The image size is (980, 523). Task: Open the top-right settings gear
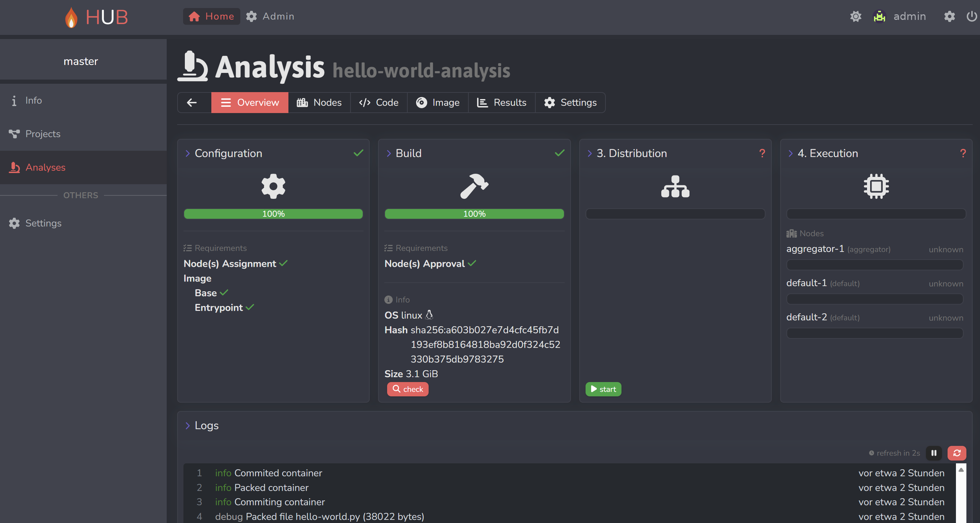949,16
